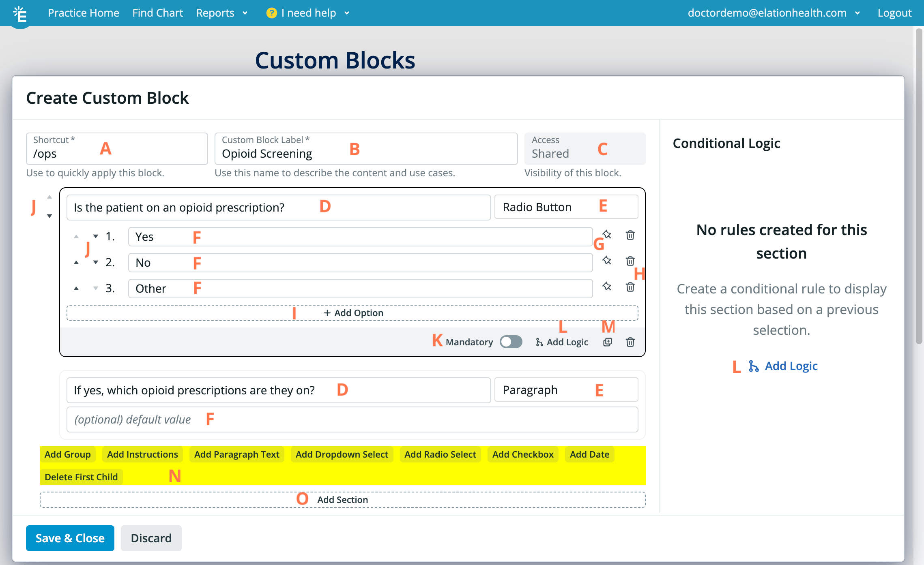The height and width of the screenshot is (565, 924).
Task: Click the Custom Block Label field
Action: click(x=366, y=148)
